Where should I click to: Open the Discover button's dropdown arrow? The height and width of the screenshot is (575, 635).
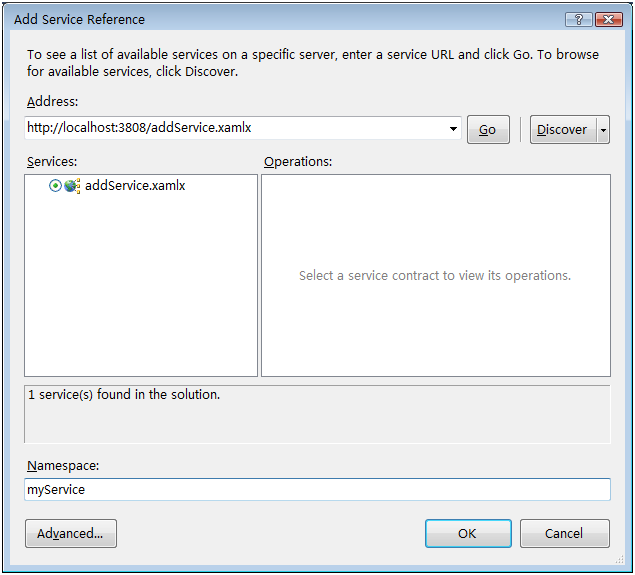point(603,130)
